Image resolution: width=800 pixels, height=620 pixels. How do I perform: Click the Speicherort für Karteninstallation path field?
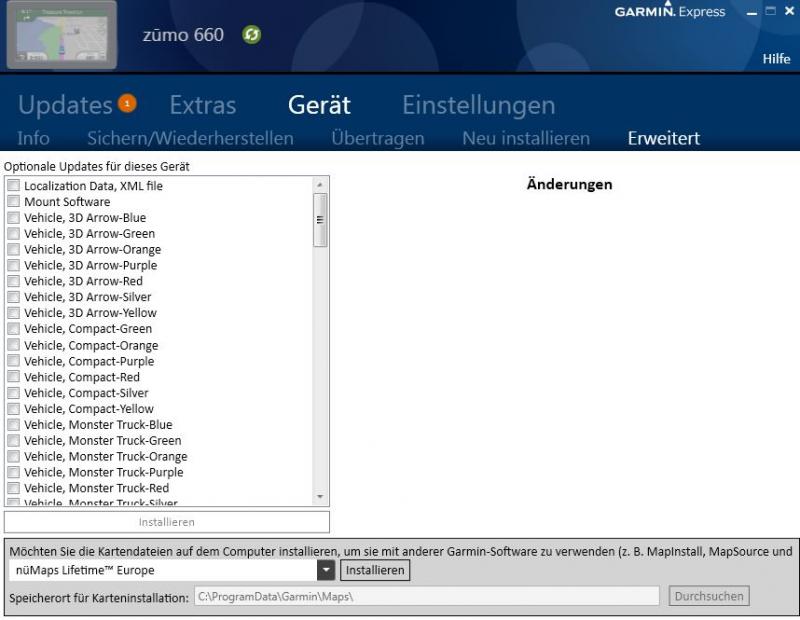pos(426,597)
